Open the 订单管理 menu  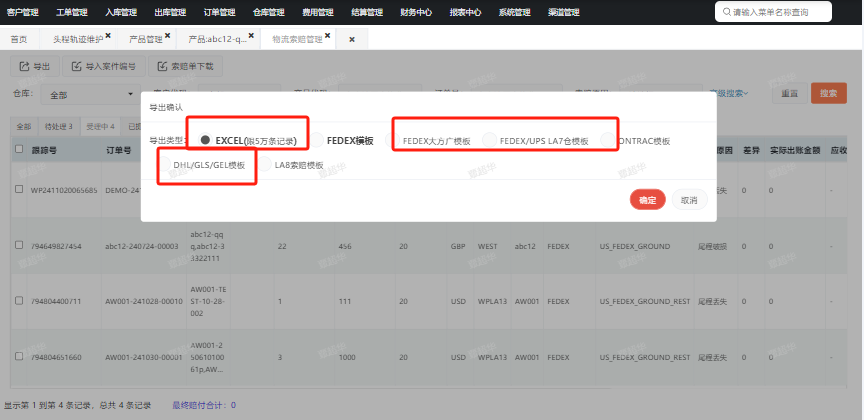click(x=219, y=12)
